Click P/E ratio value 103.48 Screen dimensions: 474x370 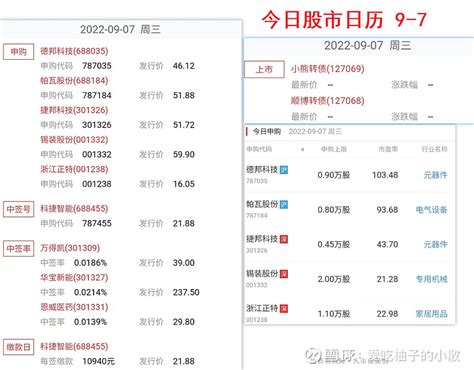(x=385, y=175)
